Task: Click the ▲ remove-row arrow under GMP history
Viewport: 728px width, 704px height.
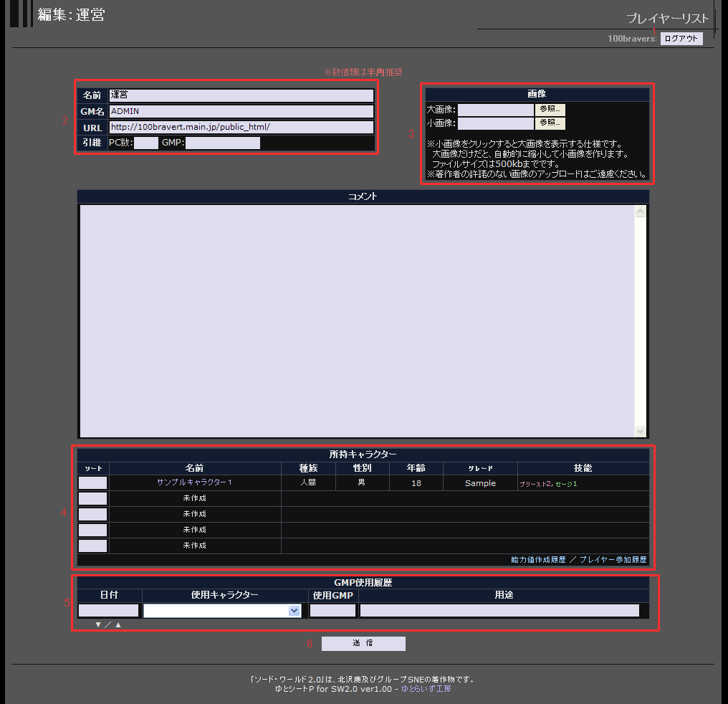Action: click(x=118, y=624)
